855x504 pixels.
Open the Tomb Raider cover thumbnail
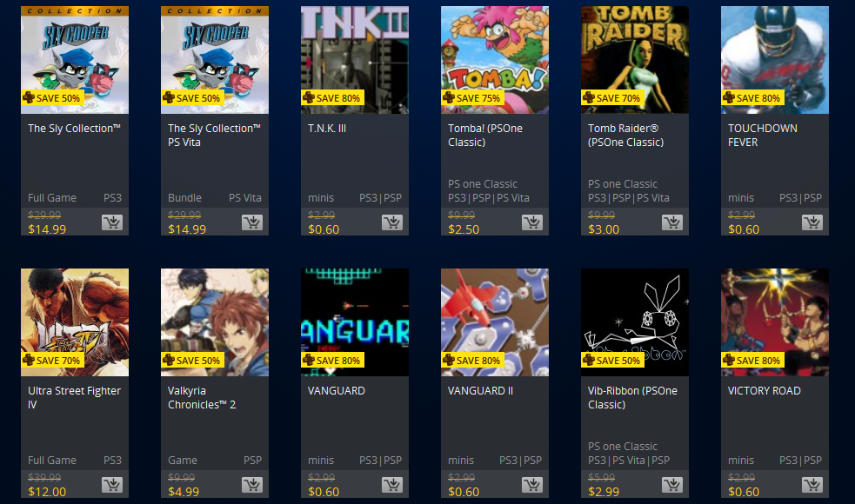click(x=635, y=60)
